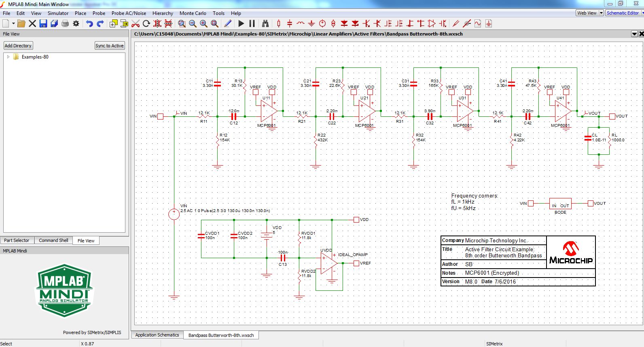Image resolution: width=644 pixels, height=347 pixels.
Task: Open the Monte Carlo menu
Action: (193, 13)
